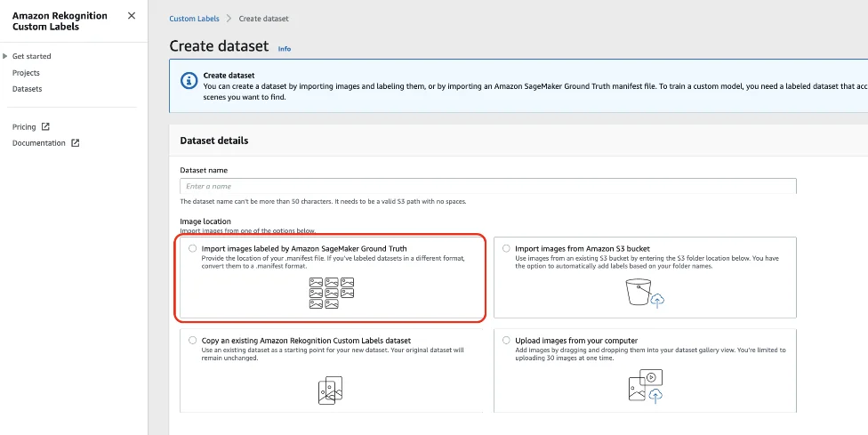Select Import images labeled by SageMaker Ground Truth
This screenshot has height=435, width=868.
tap(193, 248)
